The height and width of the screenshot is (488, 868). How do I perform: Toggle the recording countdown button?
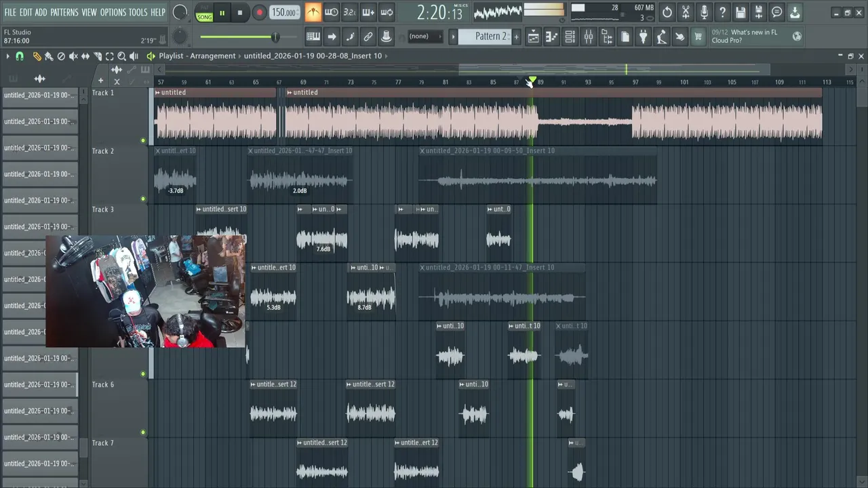[349, 12]
